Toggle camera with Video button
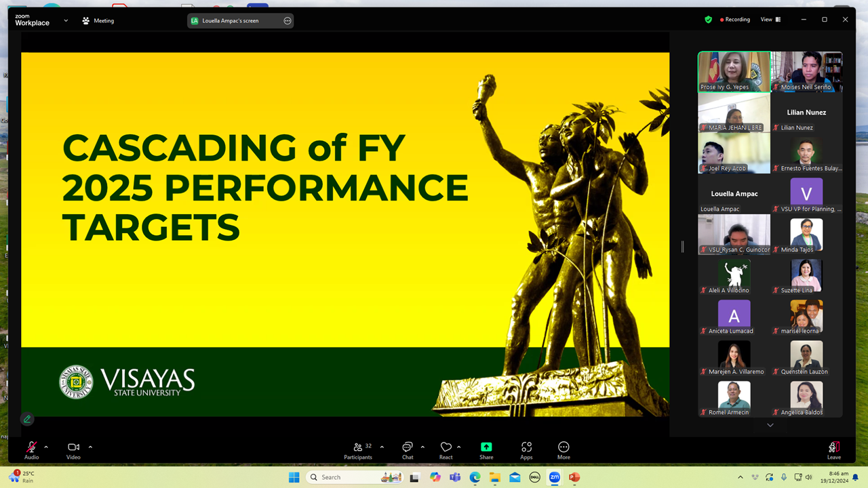The width and height of the screenshot is (868, 488). 73,449
